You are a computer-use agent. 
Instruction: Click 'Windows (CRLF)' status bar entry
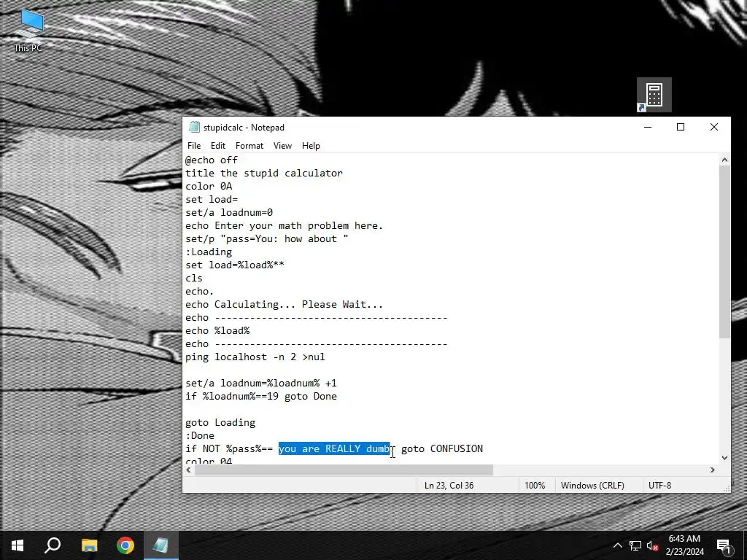click(592, 485)
